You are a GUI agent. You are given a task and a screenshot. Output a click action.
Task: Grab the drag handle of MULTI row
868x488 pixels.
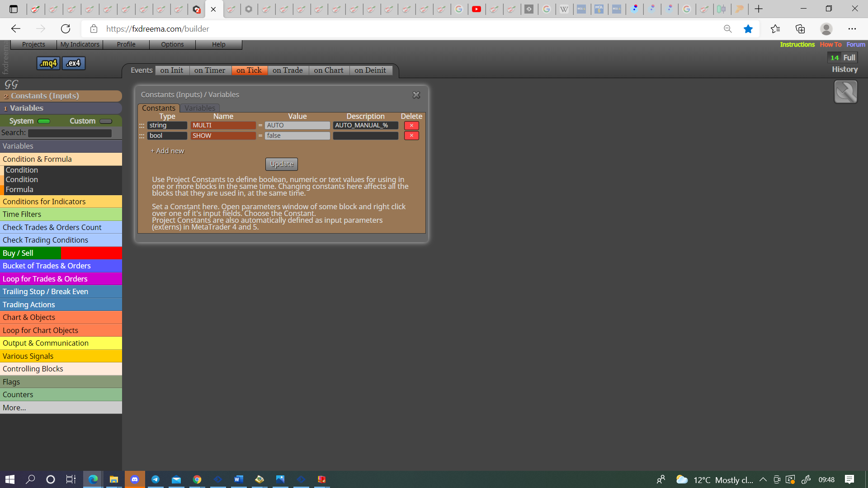point(142,126)
